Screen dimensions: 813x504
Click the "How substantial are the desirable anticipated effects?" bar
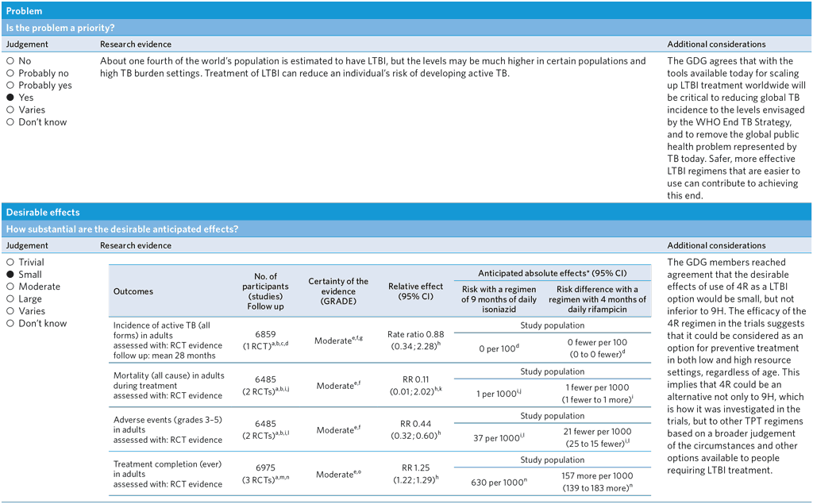pos(406,229)
